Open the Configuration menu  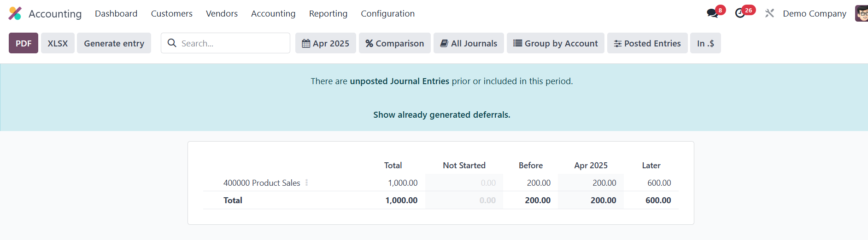[x=387, y=14]
